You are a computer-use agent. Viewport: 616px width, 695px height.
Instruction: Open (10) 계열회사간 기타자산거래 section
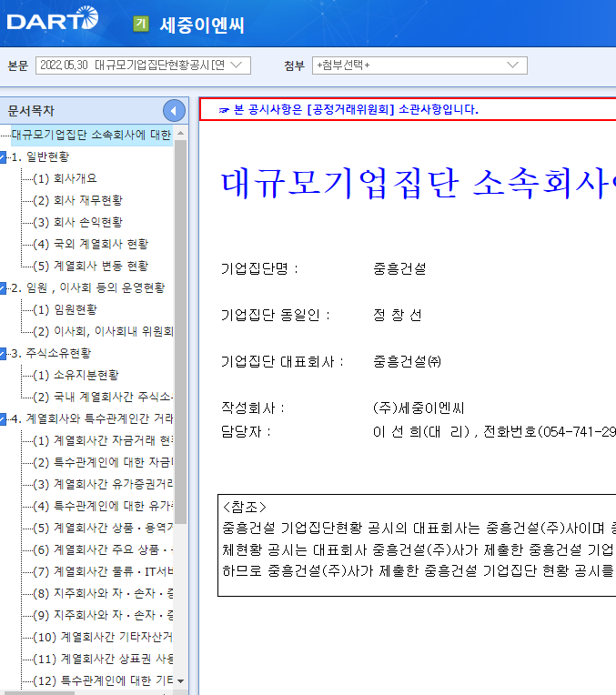(103, 637)
